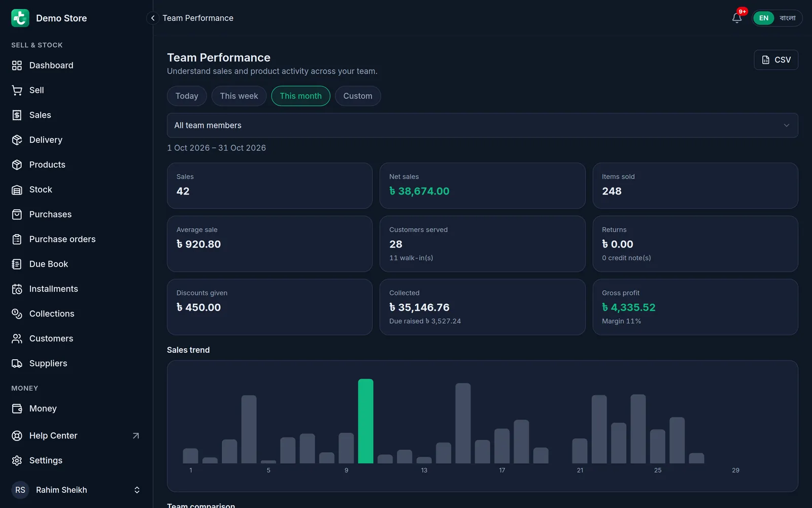This screenshot has height=508, width=812.
Task: Click the Due Book ledger icon
Action: (17, 264)
